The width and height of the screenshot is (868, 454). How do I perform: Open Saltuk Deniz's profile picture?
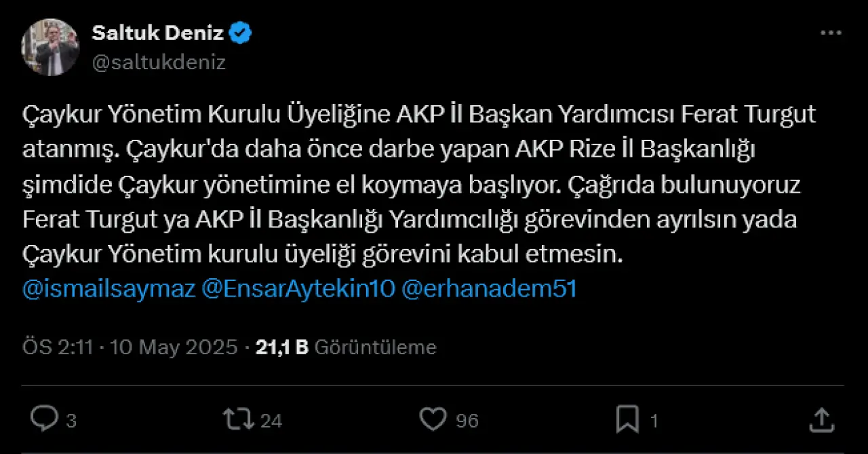tap(50, 47)
